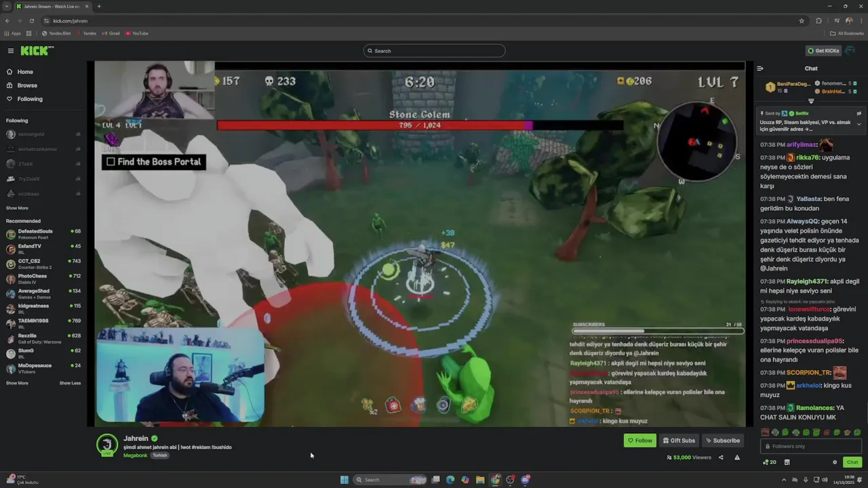Click browser address bar URL
This screenshot has width=868, height=488.
coord(71,20)
